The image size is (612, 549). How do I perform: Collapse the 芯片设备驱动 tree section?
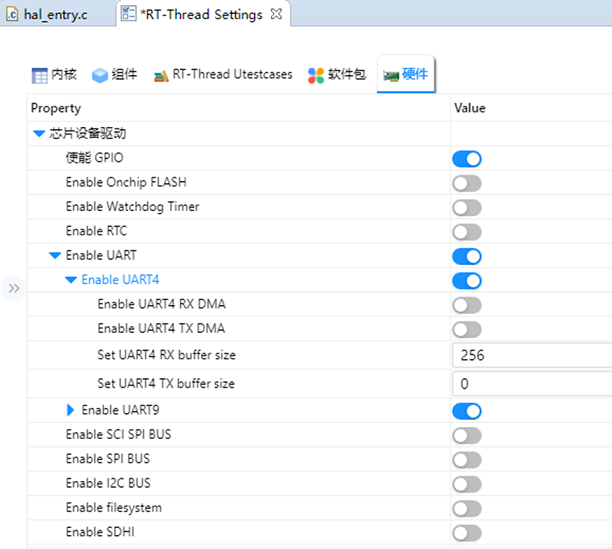(39, 134)
